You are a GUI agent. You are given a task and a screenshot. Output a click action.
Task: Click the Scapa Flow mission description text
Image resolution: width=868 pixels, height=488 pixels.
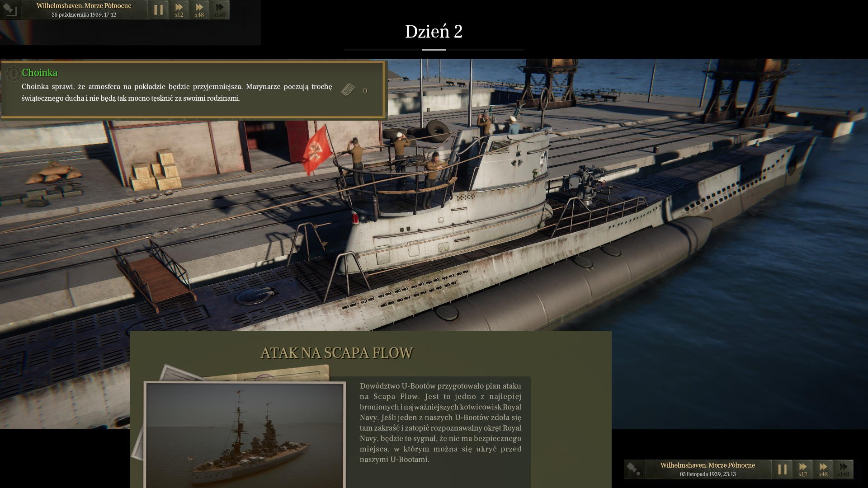pos(440,422)
